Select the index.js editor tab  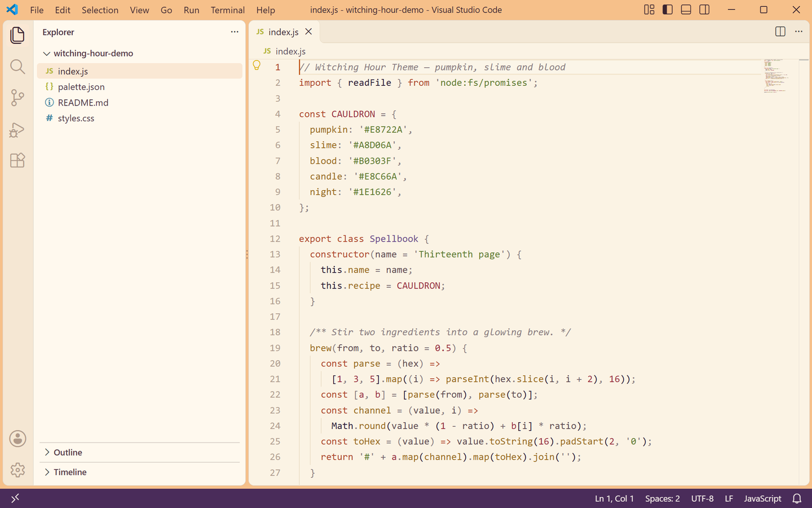pyautogui.click(x=285, y=32)
